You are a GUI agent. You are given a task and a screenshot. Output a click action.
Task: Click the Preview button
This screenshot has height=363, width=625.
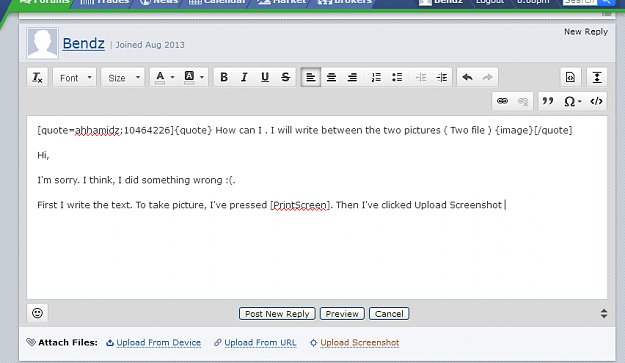click(342, 314)
